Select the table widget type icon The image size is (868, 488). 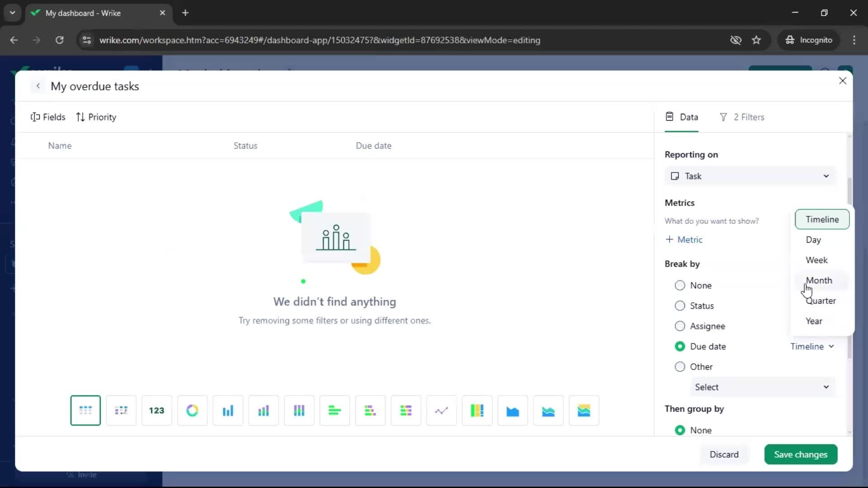[x=85, y=410]
